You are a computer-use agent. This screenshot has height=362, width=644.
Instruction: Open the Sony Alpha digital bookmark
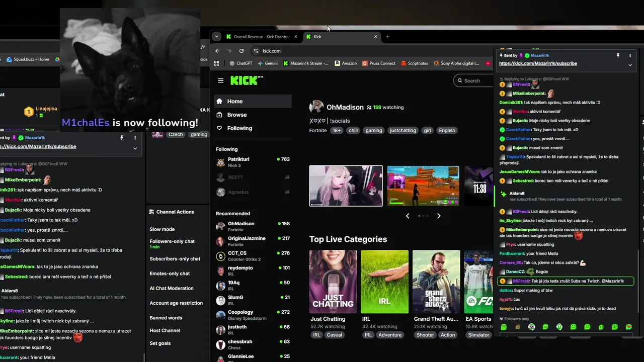[456, 63]
